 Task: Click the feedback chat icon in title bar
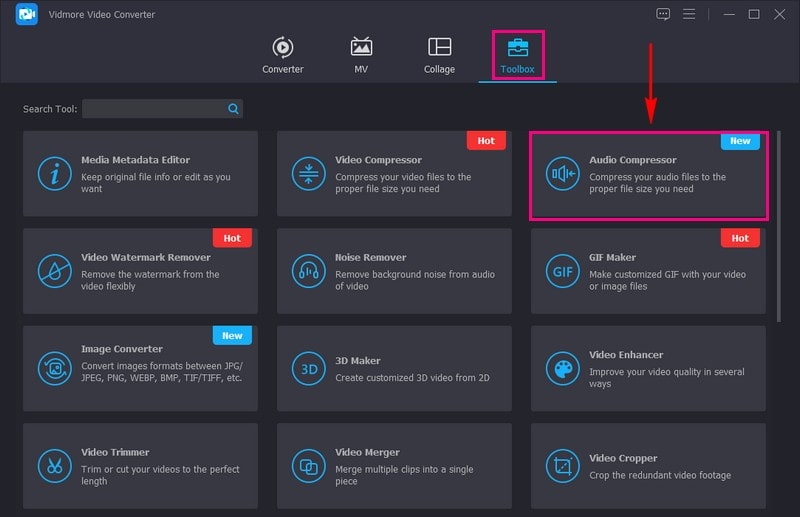click(663, 14)
